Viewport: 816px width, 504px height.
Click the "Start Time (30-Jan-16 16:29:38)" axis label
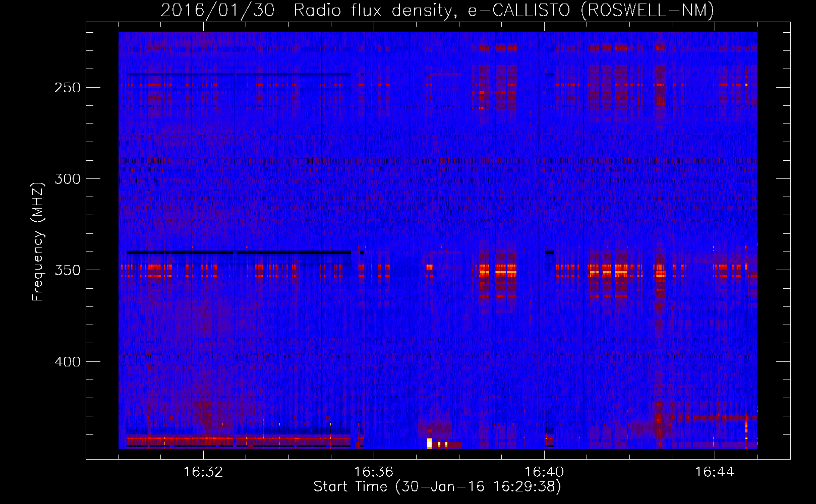point(437,487)
